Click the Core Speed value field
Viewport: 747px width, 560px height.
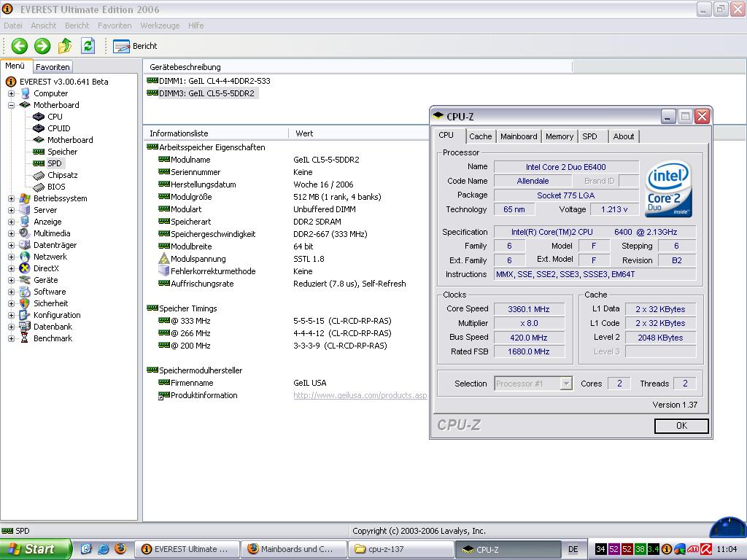pos(529,309)
